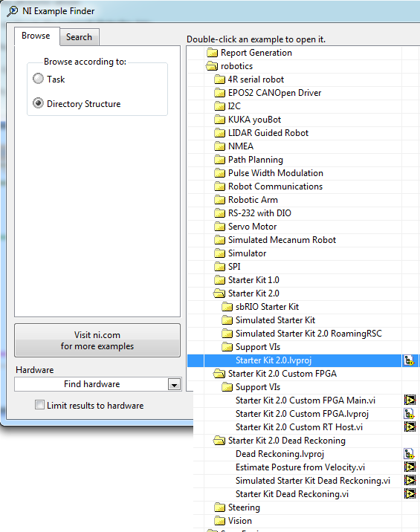Switch to the Search tab
The height and width of the screenshot is (532, 420).
click(79, 37)
